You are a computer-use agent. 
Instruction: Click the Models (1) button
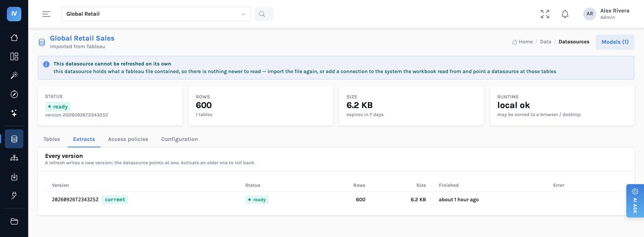click(615, 42)
